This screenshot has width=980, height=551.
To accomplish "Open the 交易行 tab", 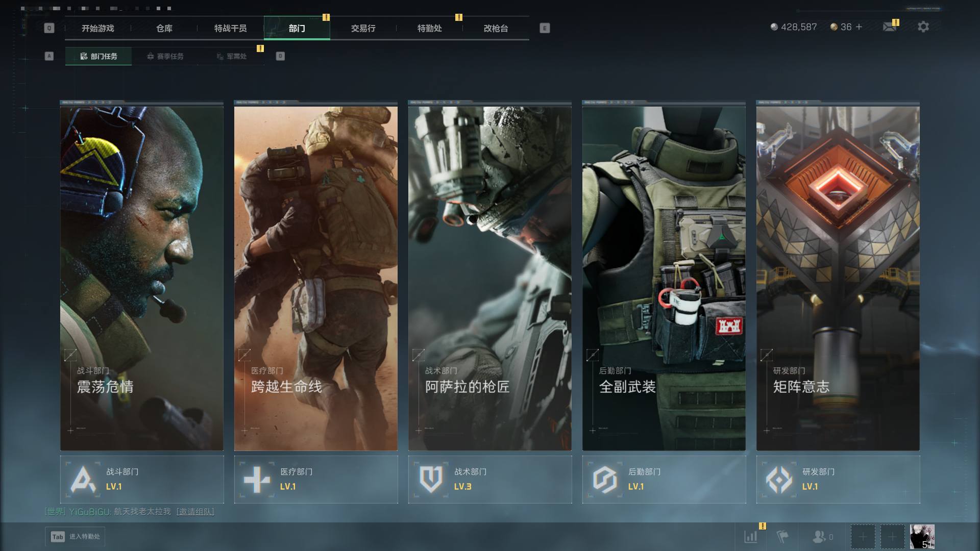I will (x=363, y=28).
